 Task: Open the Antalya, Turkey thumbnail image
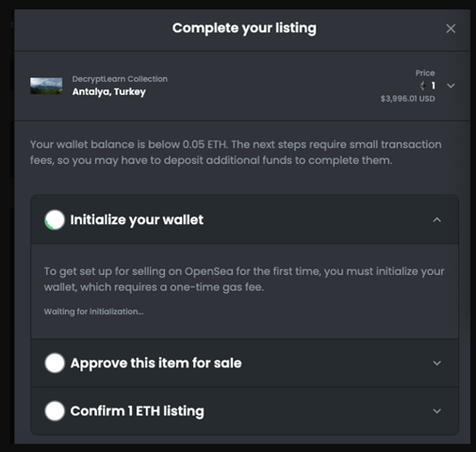coord(46,86)
